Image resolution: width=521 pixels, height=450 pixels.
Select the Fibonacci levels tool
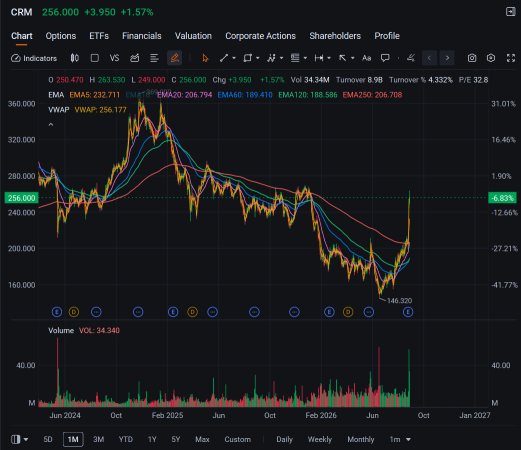pos(295,58)
